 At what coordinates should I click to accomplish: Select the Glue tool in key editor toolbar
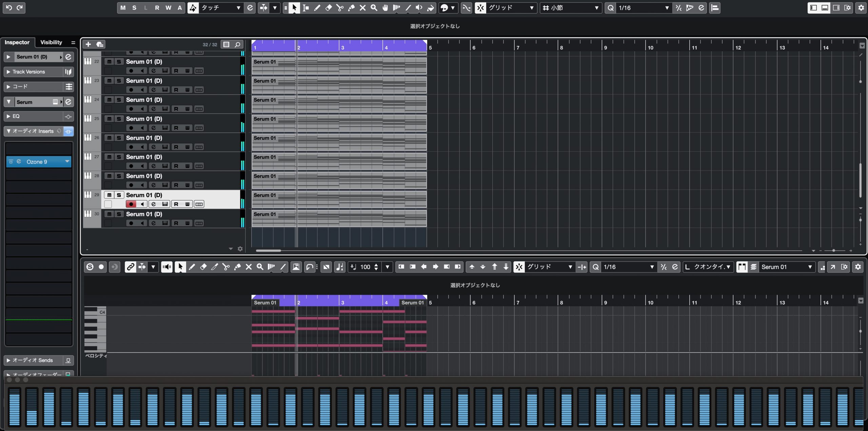coord(237,267)
